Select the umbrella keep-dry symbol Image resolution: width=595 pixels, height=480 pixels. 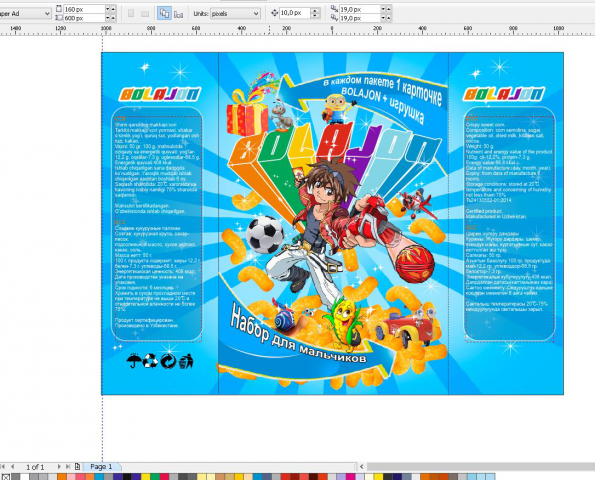(x=134, y=360)
